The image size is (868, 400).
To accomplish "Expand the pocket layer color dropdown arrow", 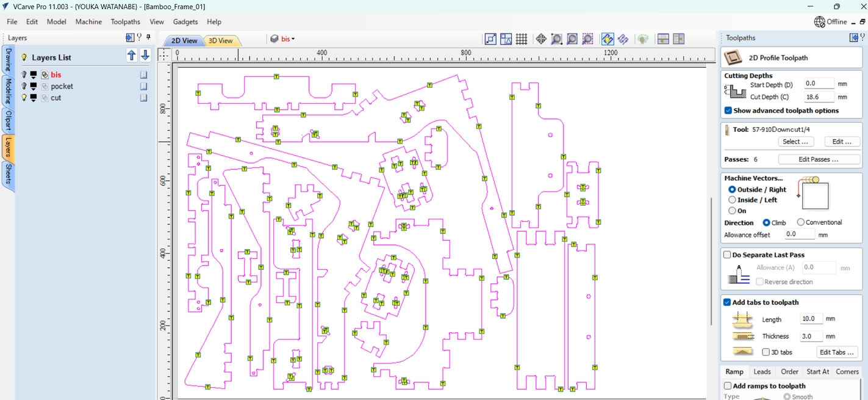I will (x=33, y=89).
